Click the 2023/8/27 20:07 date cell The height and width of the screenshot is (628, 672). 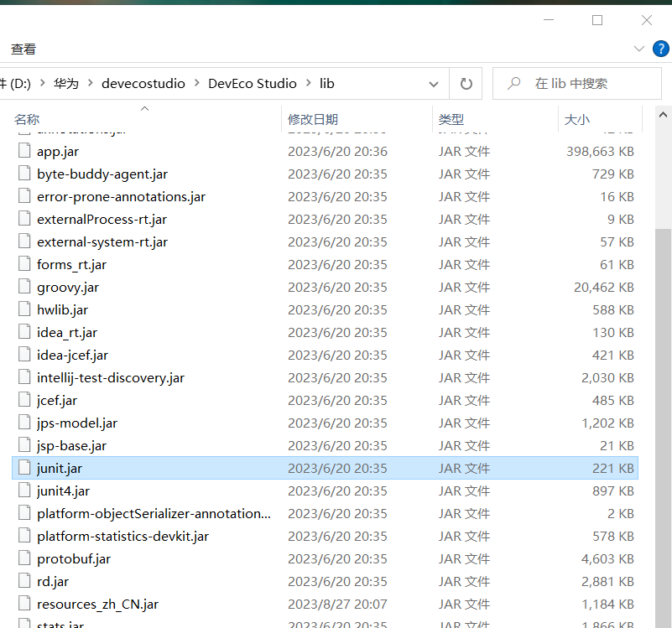[x=337, y=604]
